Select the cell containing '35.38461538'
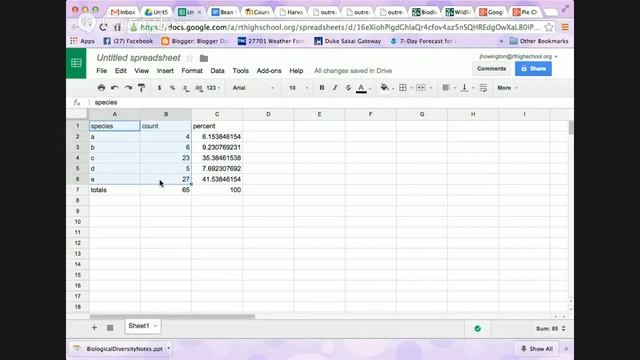 click(x=217, y=158)
